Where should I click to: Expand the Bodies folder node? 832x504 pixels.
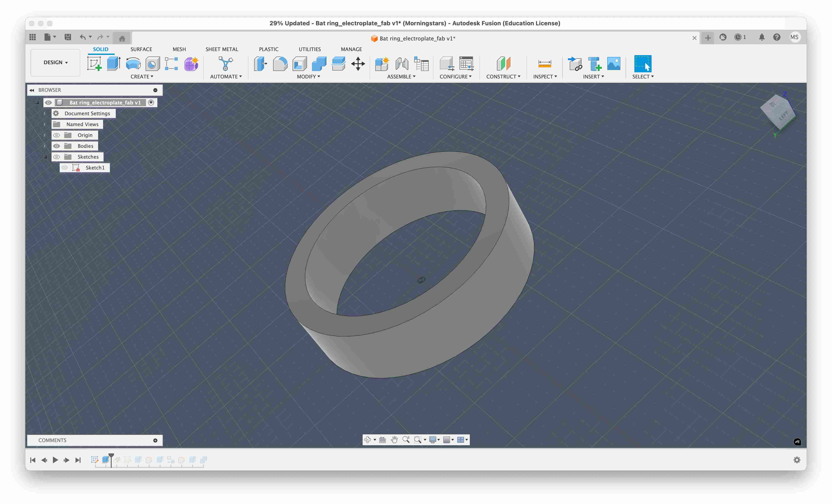tap(45, 146)
